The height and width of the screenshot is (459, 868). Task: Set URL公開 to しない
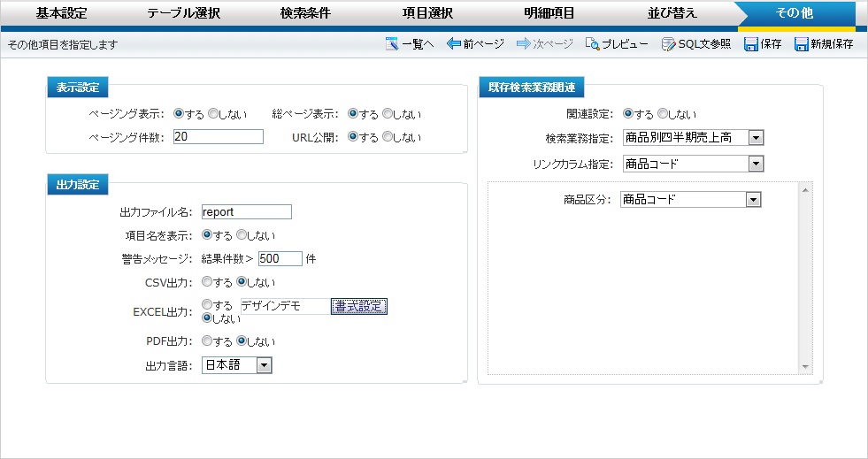387,136
